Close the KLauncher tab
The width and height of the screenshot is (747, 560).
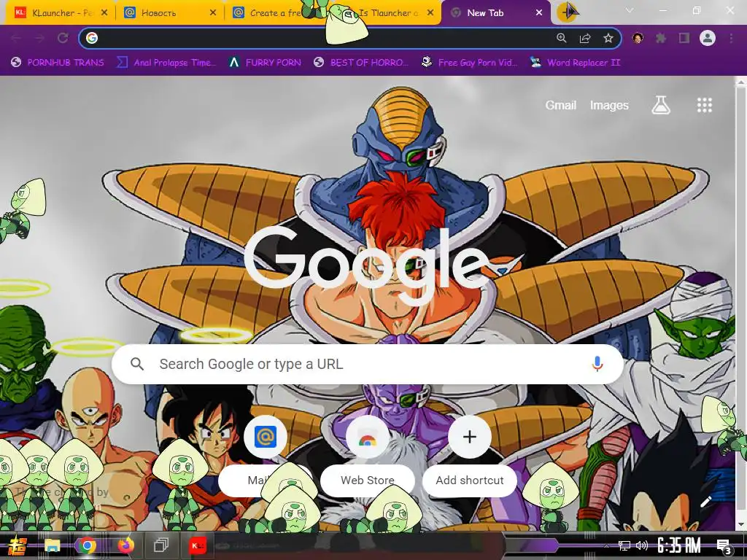104,13
